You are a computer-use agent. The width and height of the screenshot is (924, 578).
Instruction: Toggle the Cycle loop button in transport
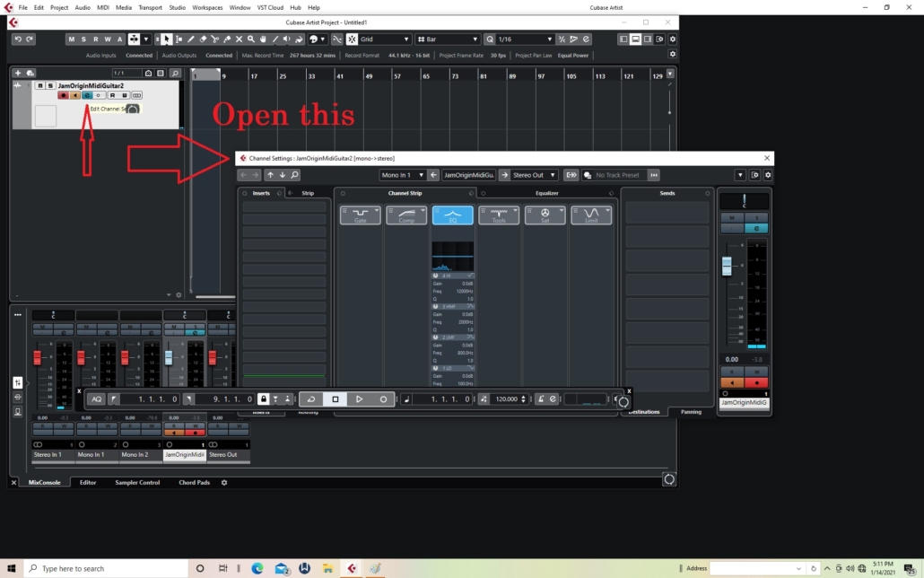(x=311, y=399)
